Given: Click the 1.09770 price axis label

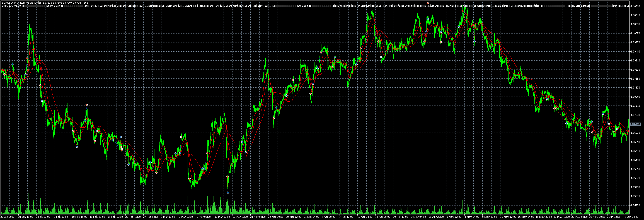Looking at the screenshot, I should [x=636, y=42].
